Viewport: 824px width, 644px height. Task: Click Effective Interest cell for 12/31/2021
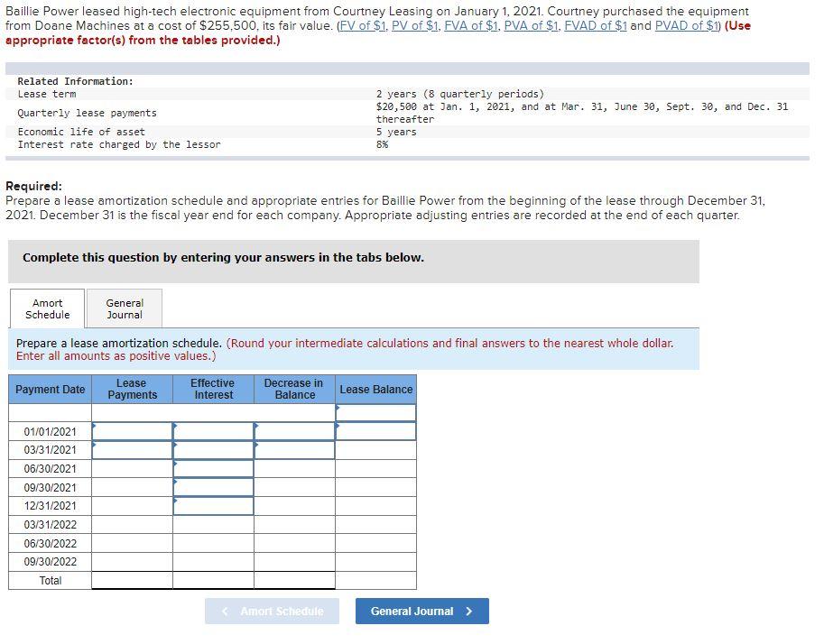(213, 506)
